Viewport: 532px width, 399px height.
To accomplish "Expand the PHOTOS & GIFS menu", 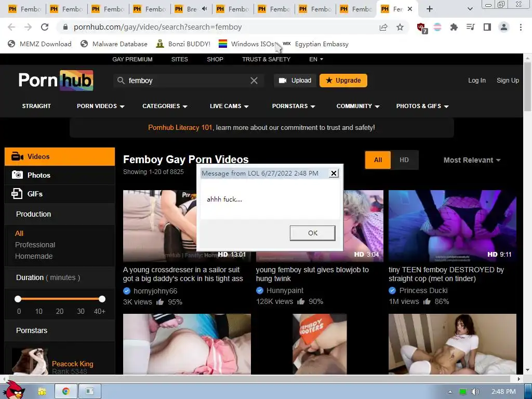I will pyautogui.click(x=422, y=106).
